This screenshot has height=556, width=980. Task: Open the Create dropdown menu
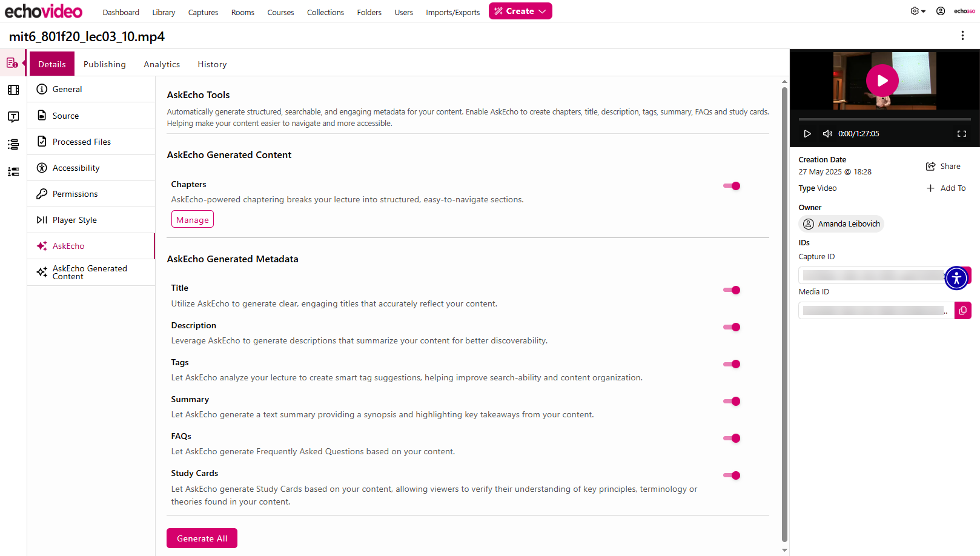[520, 11]
